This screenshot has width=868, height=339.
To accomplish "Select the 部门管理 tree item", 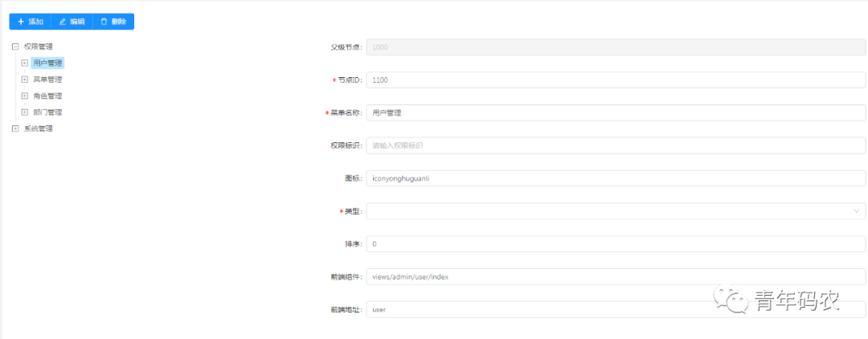I will pyautogui.click(x=47, y=112).
